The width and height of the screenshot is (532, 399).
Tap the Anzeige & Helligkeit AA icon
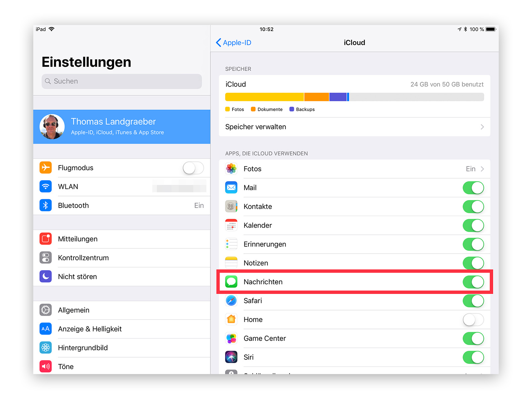pos(46,329)
